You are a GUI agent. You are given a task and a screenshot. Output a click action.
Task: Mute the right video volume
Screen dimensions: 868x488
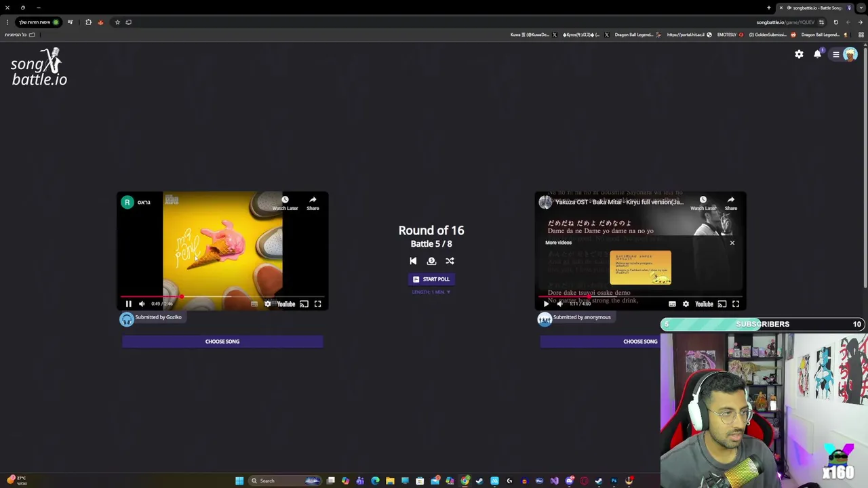[559, 304]
